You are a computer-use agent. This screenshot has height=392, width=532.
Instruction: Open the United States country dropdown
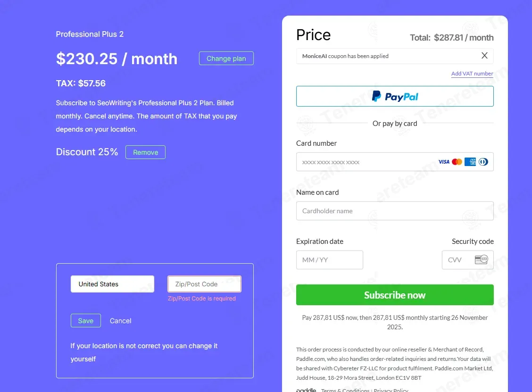112,284
